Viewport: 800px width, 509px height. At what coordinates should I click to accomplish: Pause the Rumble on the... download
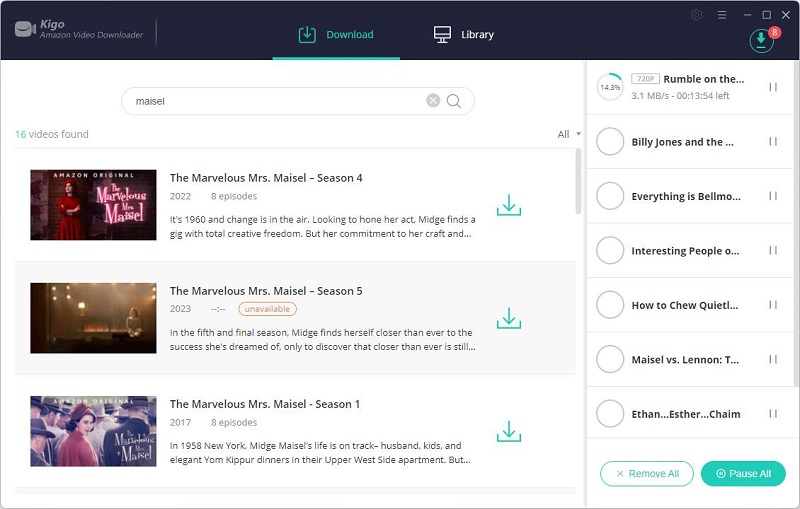pyautogui.click(x=773, y=87)
